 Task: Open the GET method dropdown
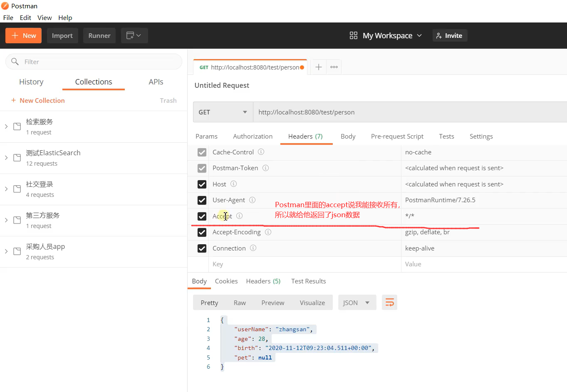pyautogui.click(x=223, y=112)
